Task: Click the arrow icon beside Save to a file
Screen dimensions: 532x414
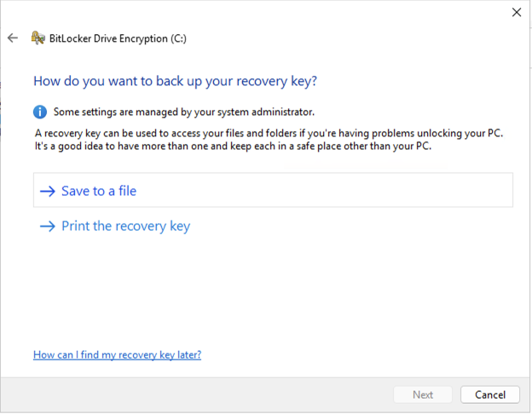Action: click(48, 191)
